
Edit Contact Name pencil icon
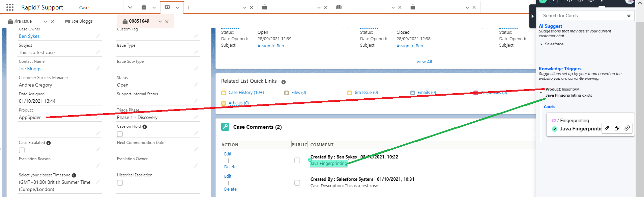(x=98, y=68)
